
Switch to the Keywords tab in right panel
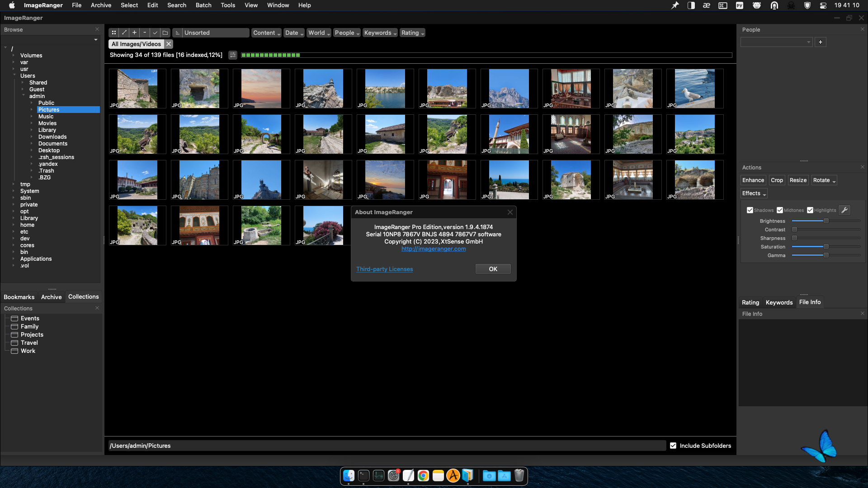tap(779, 302)
